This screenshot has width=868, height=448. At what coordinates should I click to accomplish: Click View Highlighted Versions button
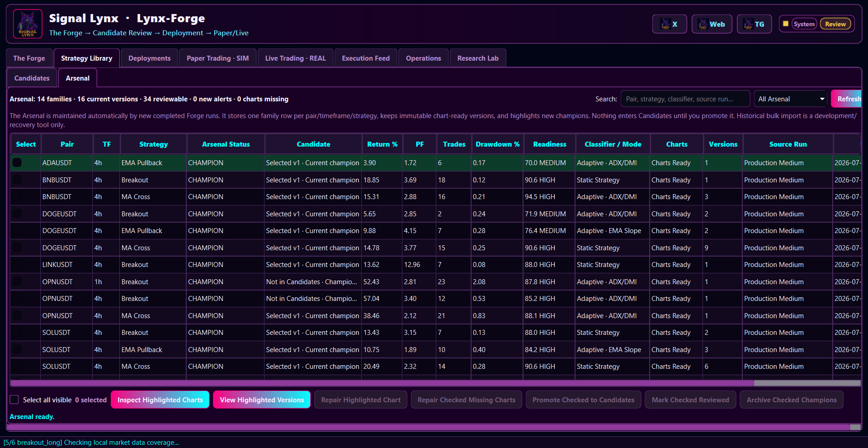point(262,400)
